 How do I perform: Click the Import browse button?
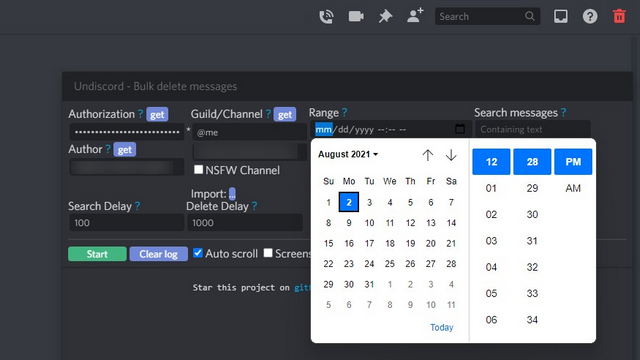(x=232, y=194)
